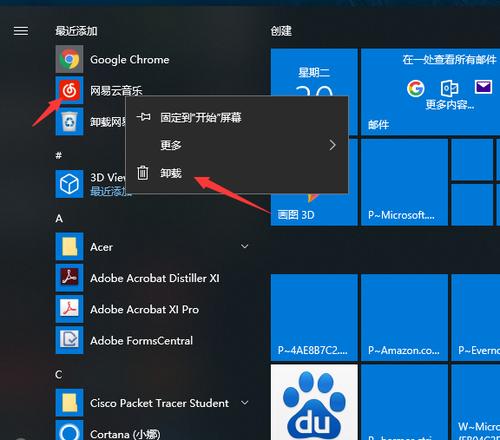Launch Adobe Acrobat XI Pro
This screenshot has width=500, height=440.
[x=144, y=309]
